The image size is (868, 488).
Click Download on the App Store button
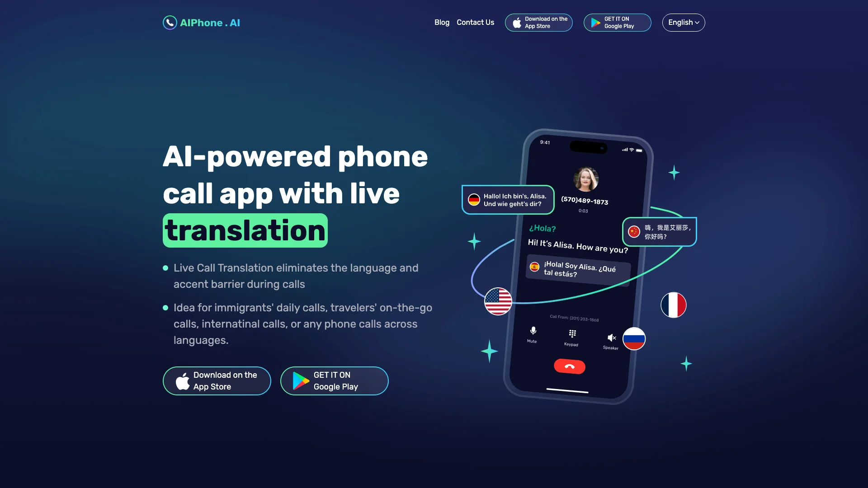(x=217, y=381)
